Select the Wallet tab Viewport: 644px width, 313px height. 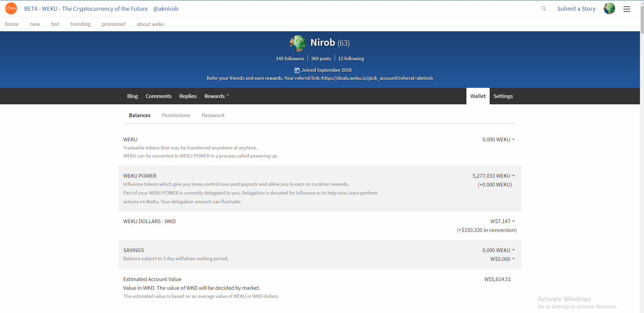click(478, 96)
